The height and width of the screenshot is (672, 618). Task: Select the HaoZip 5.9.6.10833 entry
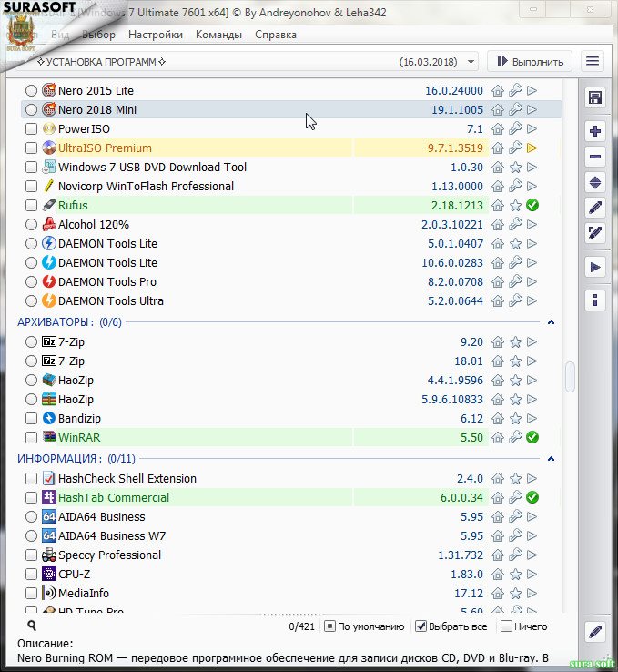click(x=76, y=400)
